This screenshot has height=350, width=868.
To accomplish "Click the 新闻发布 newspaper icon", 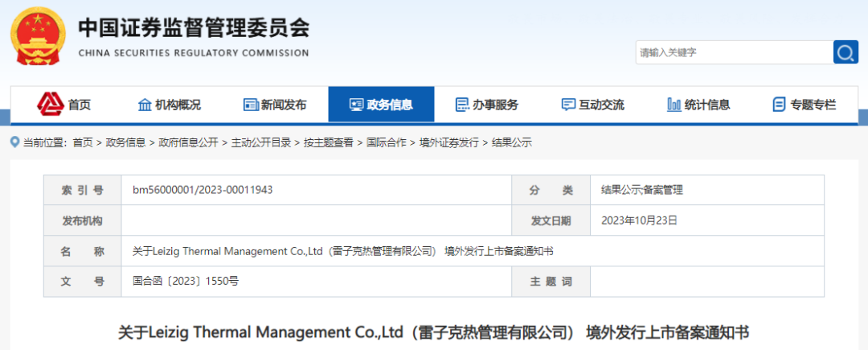I will point(251,104).
